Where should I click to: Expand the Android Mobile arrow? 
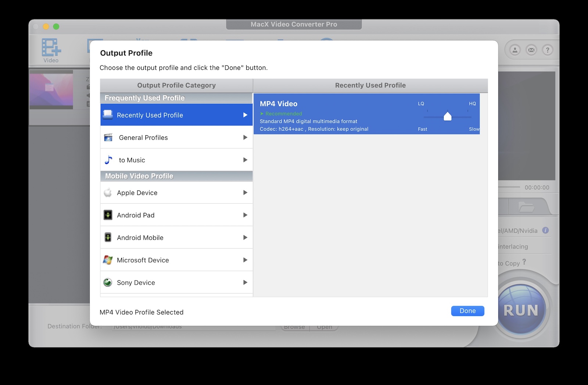[245, 238]
